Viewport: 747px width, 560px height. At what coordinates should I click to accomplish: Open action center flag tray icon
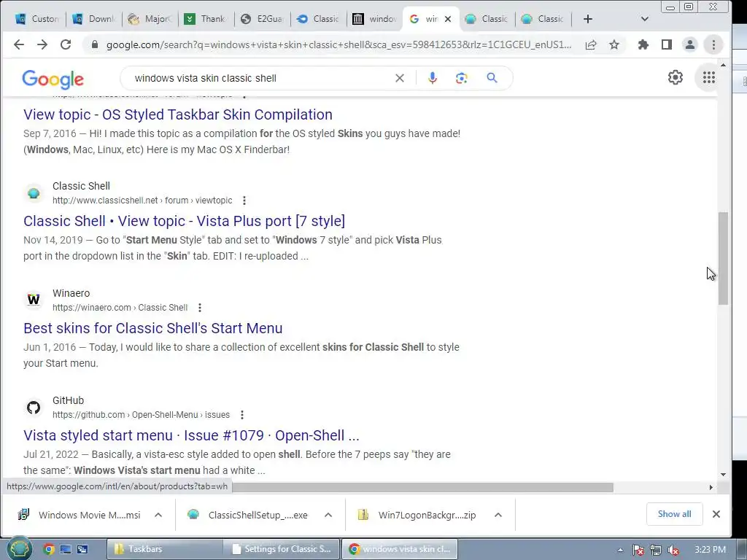pos(638,550)
